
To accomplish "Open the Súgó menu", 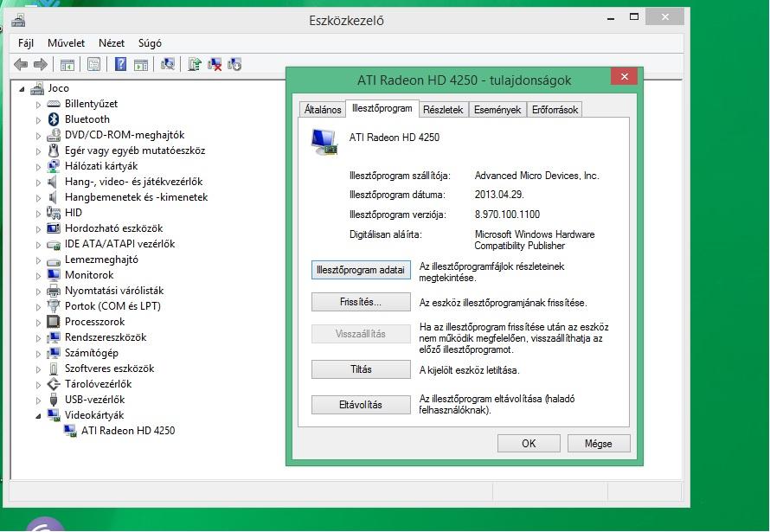I will [150, 43].
